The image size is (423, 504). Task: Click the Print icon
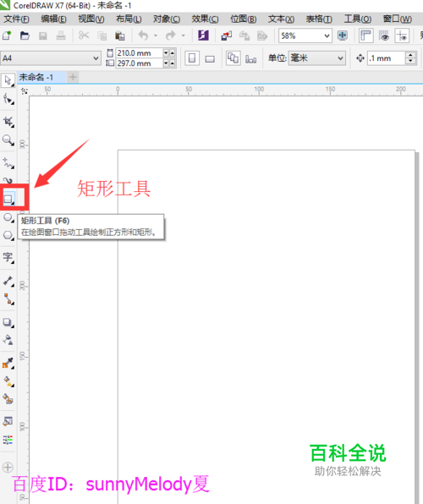(61, 36)
